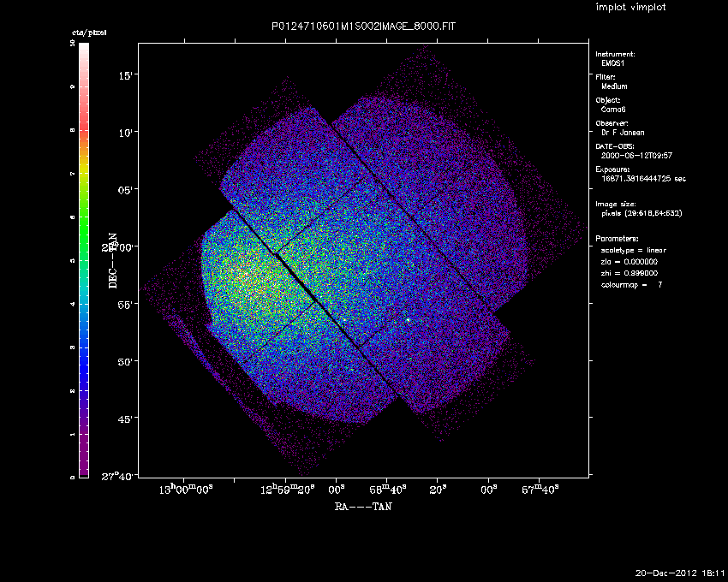Image resolution: width=728 pixels, height=582 pixels.
Task: Click the 'colourmap = 7' parameter
Action: (632, 283)
